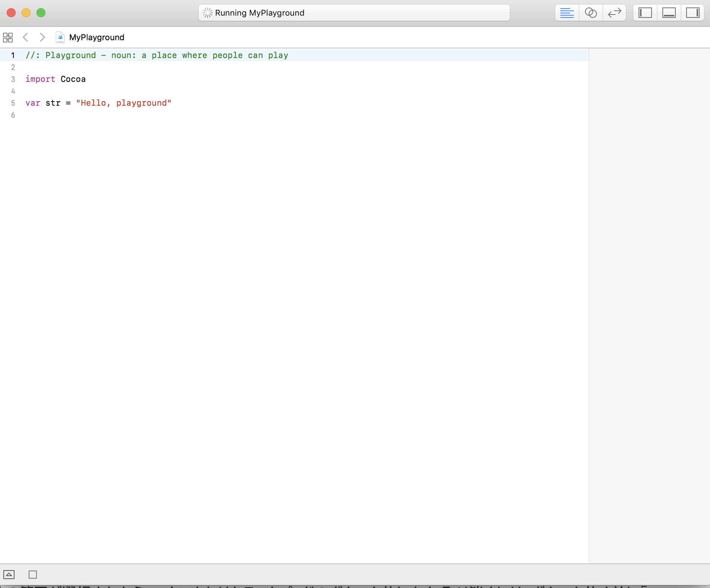Viewport: 710px width, 588px height.
Task: Switch to the Assistant editor
Action: 591,13
